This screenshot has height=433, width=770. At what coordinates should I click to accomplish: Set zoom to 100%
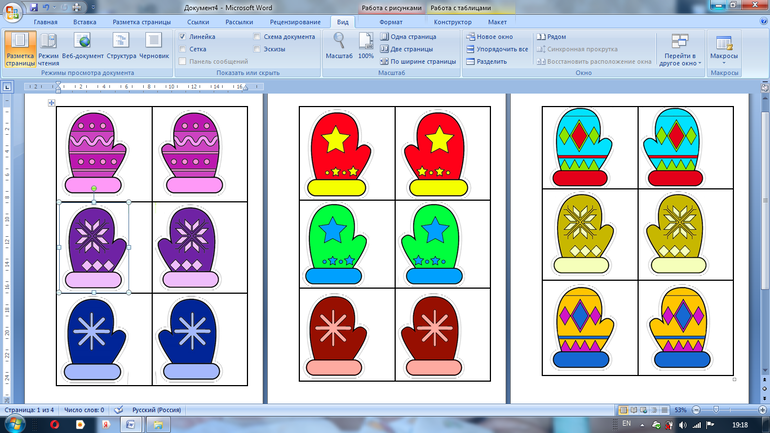point(366,46)
